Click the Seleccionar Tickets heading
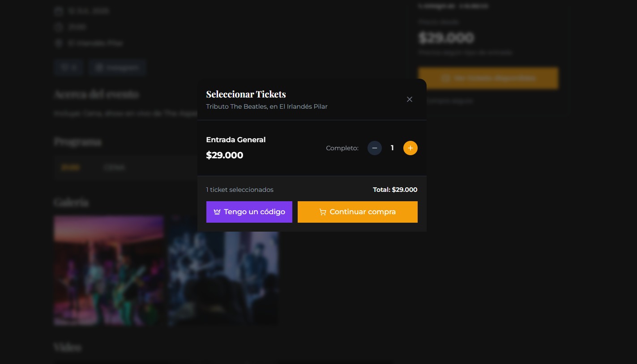637x364 pixels. pyautogui.click(x=246, y=94)
